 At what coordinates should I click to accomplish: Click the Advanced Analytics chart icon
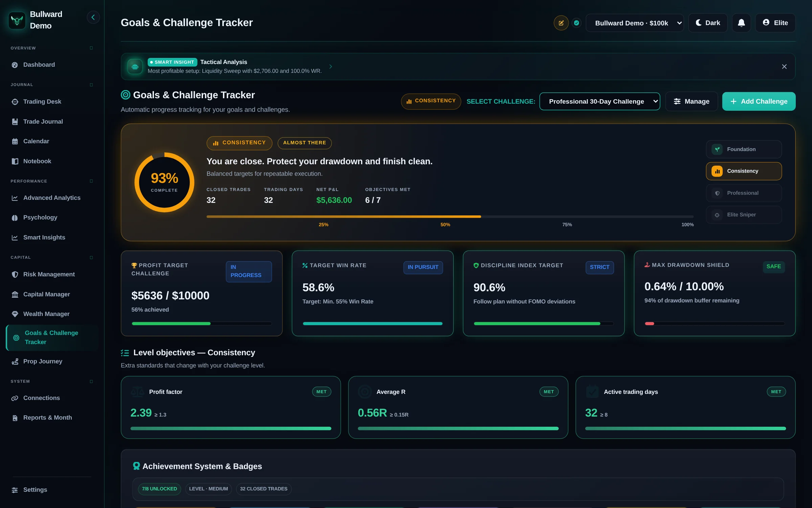[x=15, y=198]
